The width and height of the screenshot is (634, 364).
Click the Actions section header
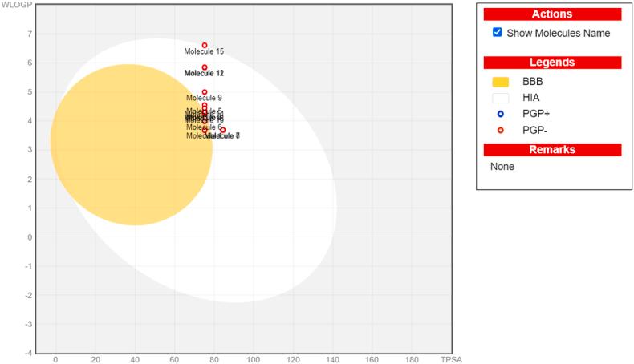552,14
